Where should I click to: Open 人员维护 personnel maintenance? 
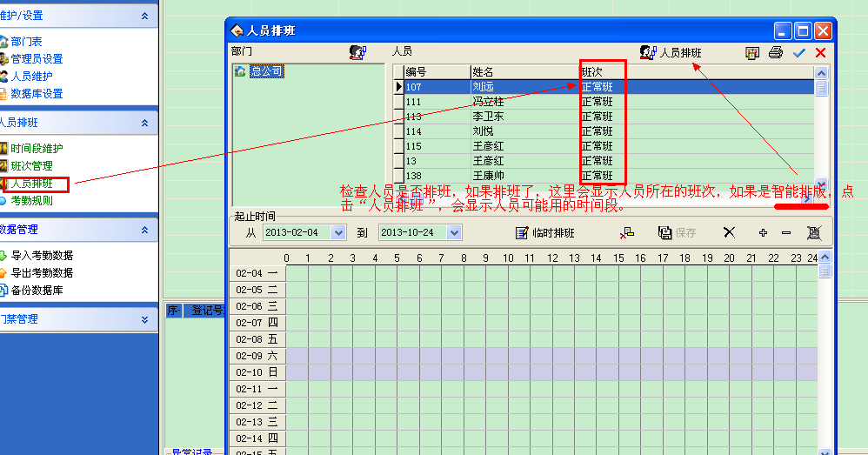click(31, 77)
